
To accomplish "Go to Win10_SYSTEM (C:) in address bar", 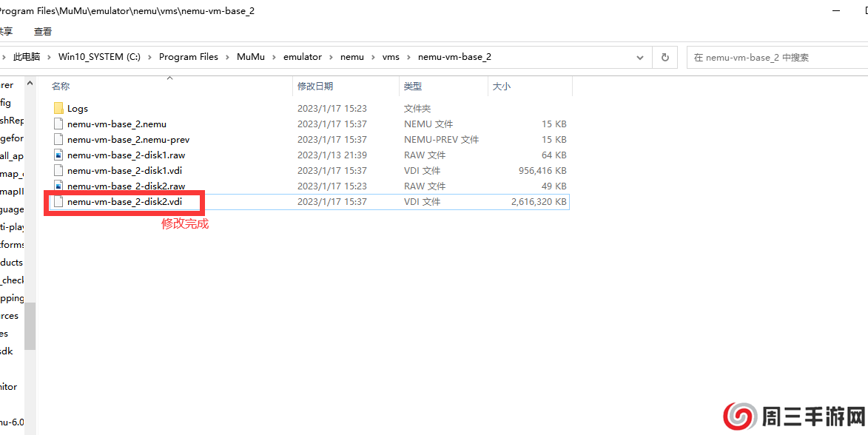I will (99, 57).
